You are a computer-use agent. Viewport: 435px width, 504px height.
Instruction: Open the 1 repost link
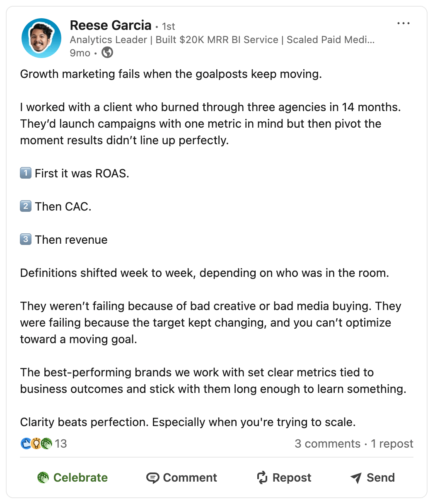tap(392, 444)
